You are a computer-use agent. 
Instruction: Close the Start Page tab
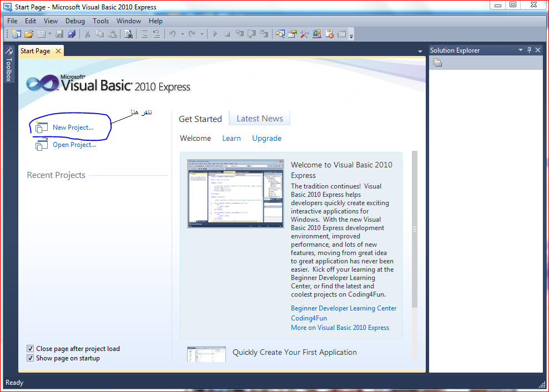tap(58, 51)
